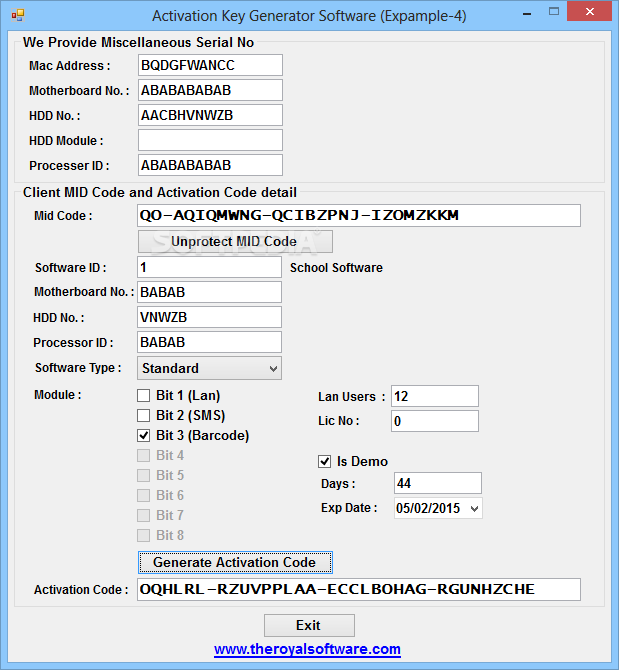This screenshot has width=619, height=670.
Task: Click the Processer ID field ABABABABAB
Action: click(x=210, y=165)
